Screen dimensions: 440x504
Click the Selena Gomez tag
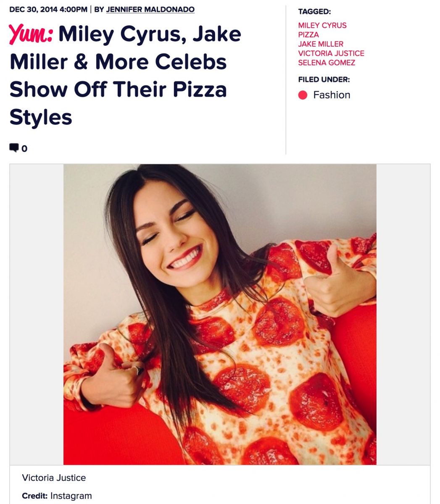click(x=326, y=63)
